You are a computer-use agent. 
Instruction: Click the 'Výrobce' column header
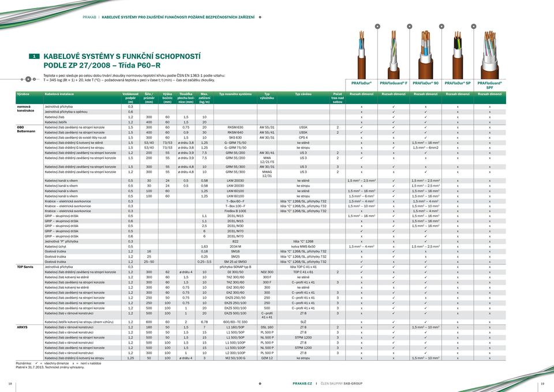pyautogui.click(x=23, y=94)
